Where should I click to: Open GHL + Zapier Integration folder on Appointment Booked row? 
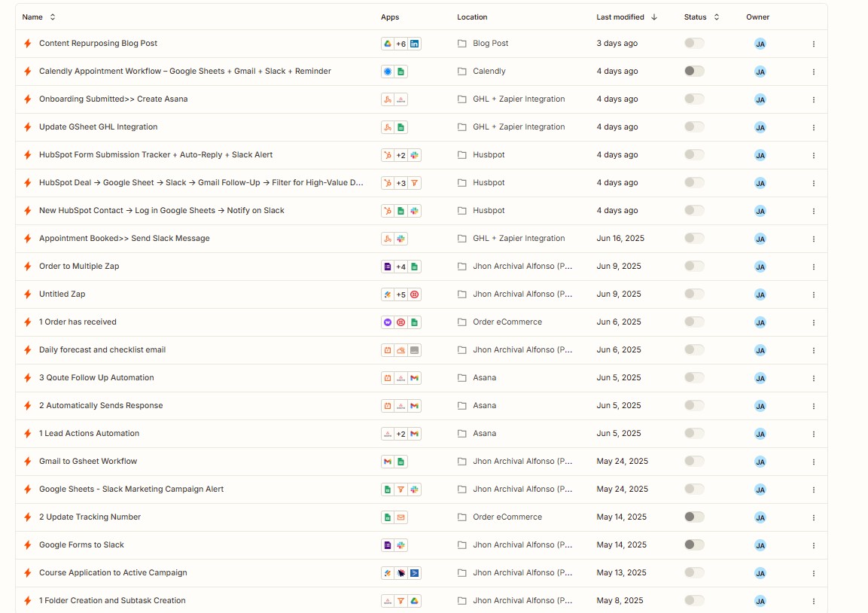point(518,239)
